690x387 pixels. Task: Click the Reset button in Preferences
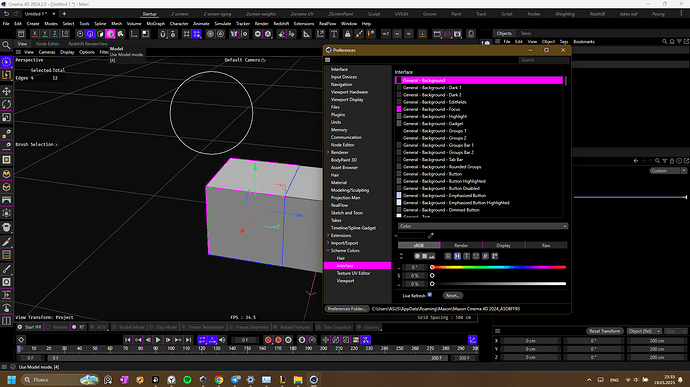click(453, 295)
